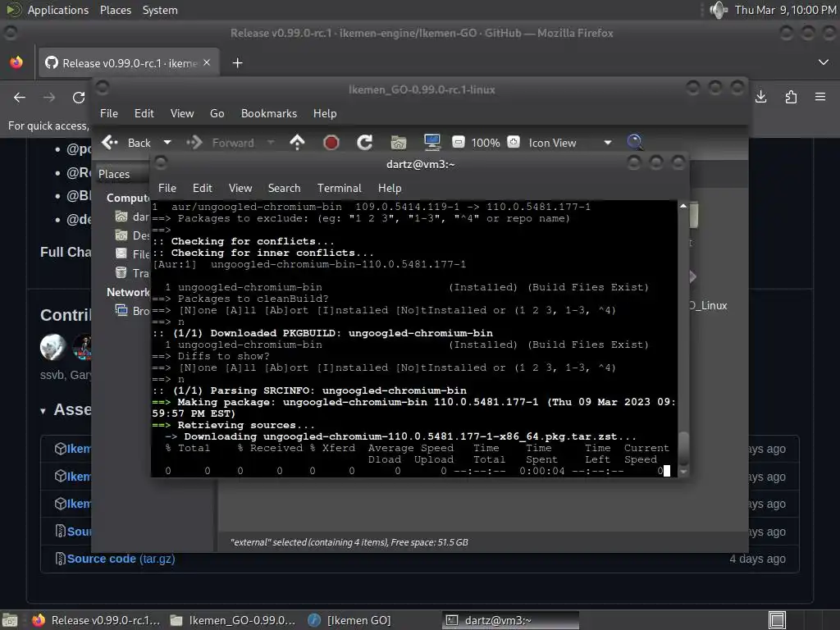Close the Release v0.99.0-rc.1 tab

pos(207,62)
